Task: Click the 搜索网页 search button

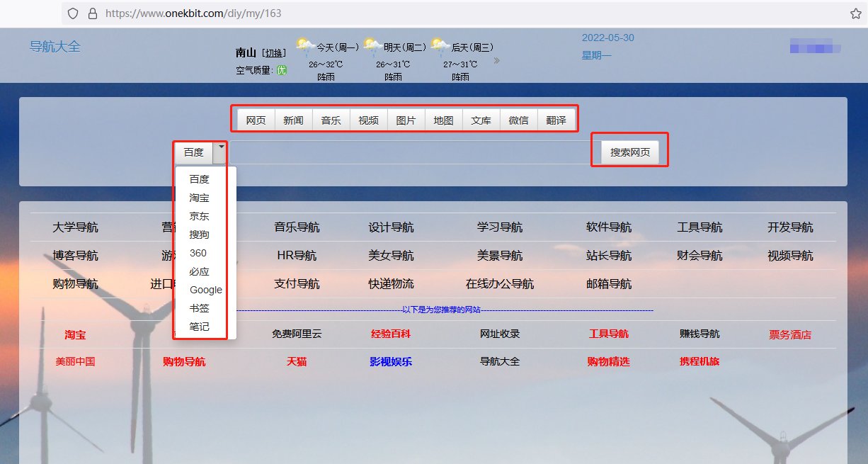Action: 629,151
